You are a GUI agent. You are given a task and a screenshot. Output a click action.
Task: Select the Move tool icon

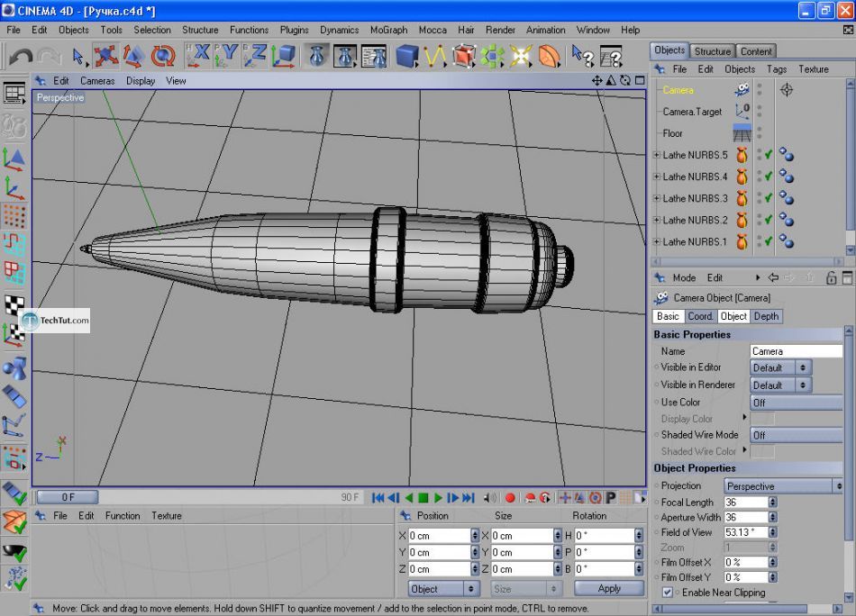pyautogui.click(x=106, y=56)
